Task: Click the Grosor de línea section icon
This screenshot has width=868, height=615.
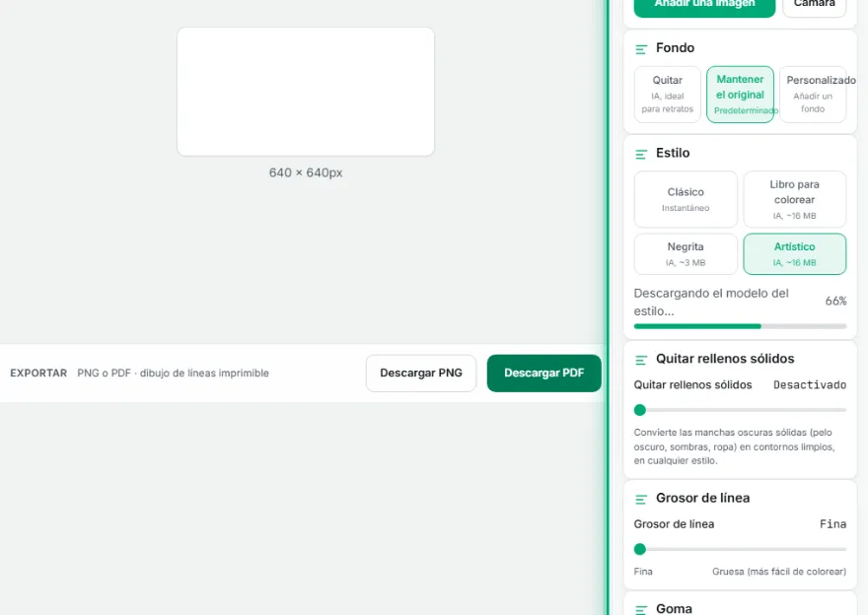Action: (x=641, y=500)
